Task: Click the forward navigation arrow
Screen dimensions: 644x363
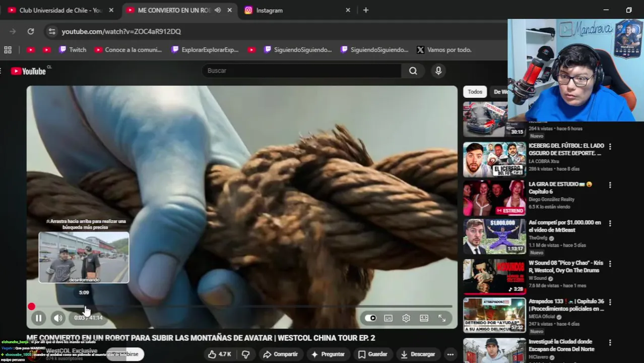Action: coord(13,31)
